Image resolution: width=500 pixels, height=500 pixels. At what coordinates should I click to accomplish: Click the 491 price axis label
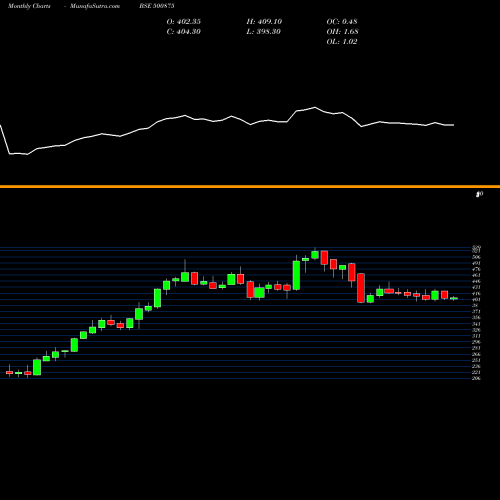tap(477, 263)
